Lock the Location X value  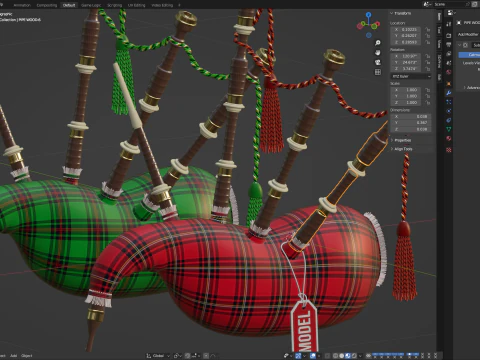click(428, 29)
